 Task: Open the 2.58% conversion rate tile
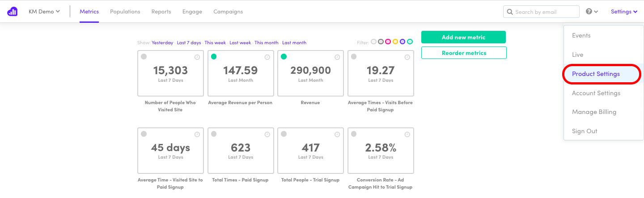point(381,151)
